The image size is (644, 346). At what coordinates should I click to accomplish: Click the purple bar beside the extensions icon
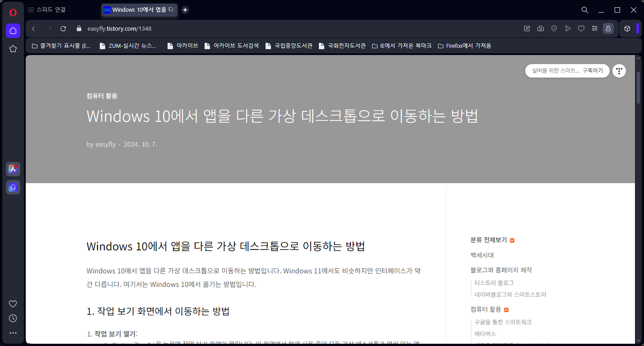click(638, 28)
